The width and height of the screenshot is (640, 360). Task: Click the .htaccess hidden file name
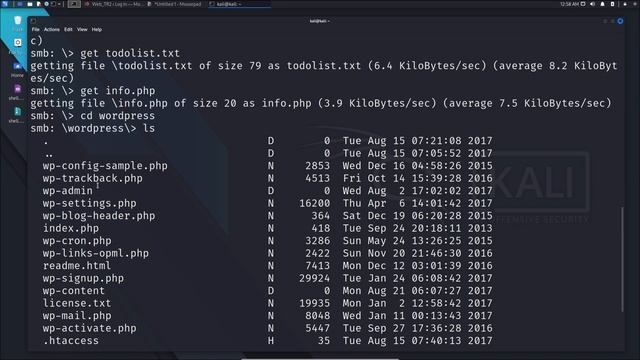click(71, 341)
